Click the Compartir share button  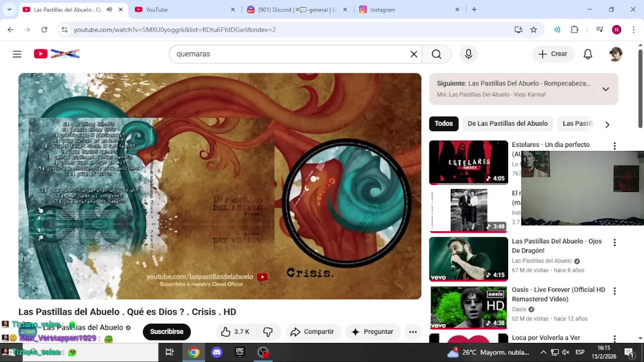(312, 331)
